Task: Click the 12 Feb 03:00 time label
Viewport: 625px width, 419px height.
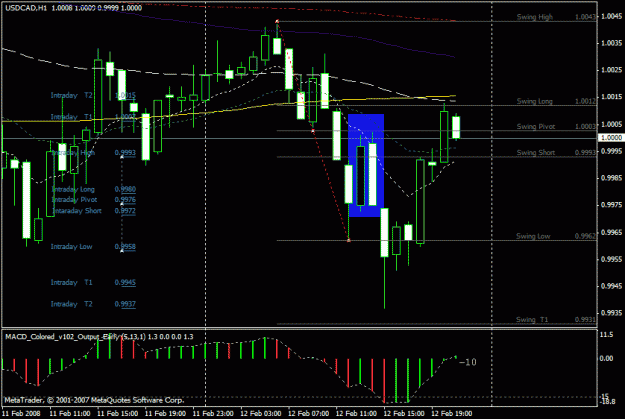Action: [x=261, y=413]
